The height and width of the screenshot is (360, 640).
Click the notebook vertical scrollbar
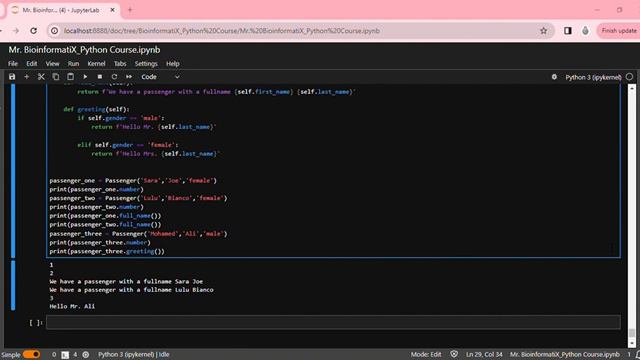click(x=632, y=216)
